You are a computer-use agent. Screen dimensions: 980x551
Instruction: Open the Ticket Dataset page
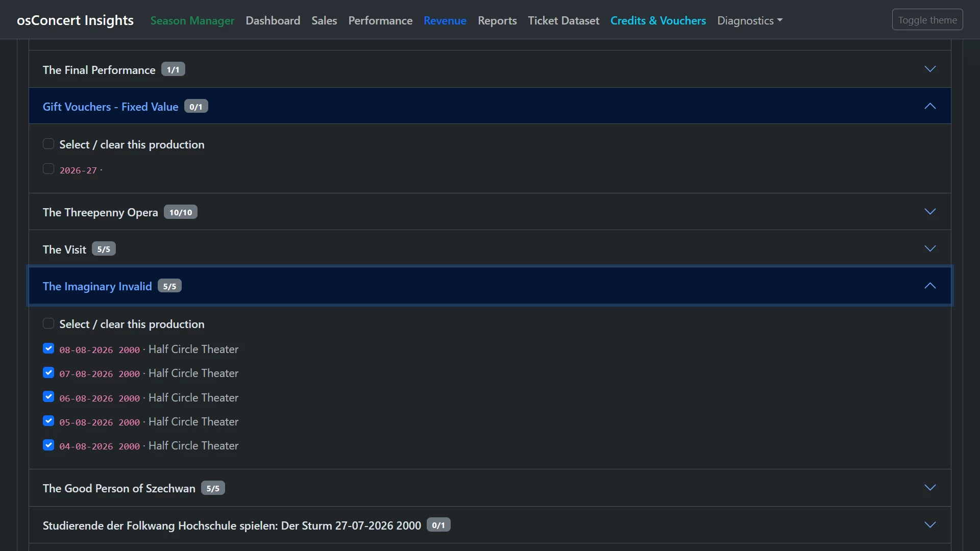[563, 20]
